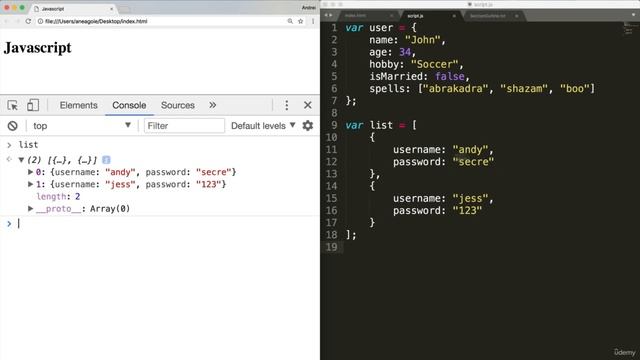Click the console input prompt line
Image resolution: width=640 pixels, height=360 pixels.
(163, 224)
